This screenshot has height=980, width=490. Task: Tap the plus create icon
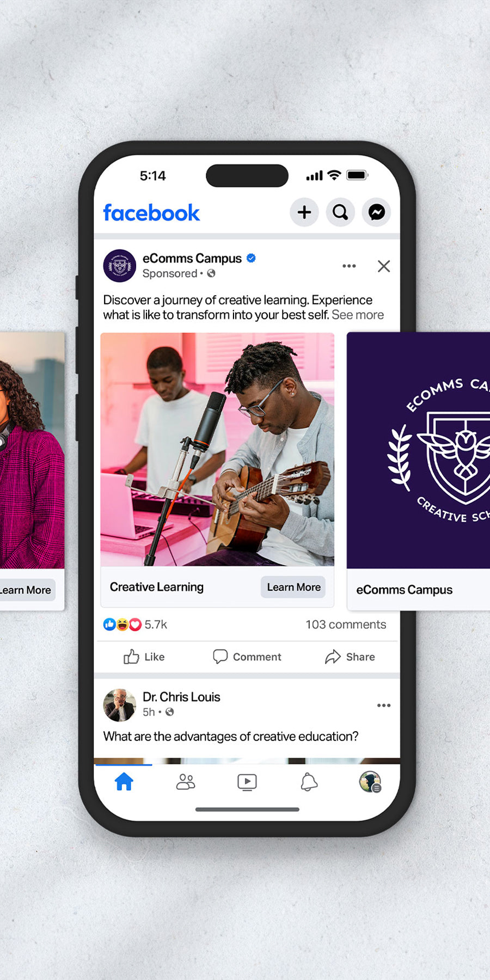click(304, 212)
